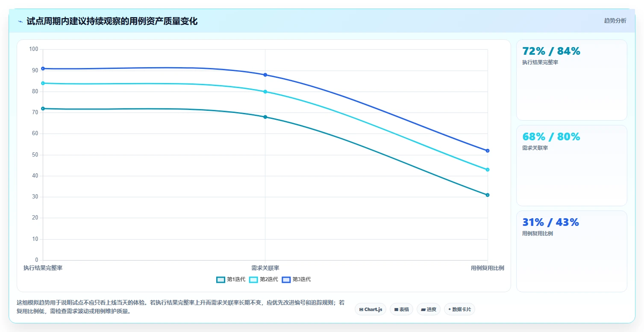Image resolution: width=644 pixels, height=332 pixels.
Task: Click the 需求关联率 x-axis label
Action: (265, 268)
